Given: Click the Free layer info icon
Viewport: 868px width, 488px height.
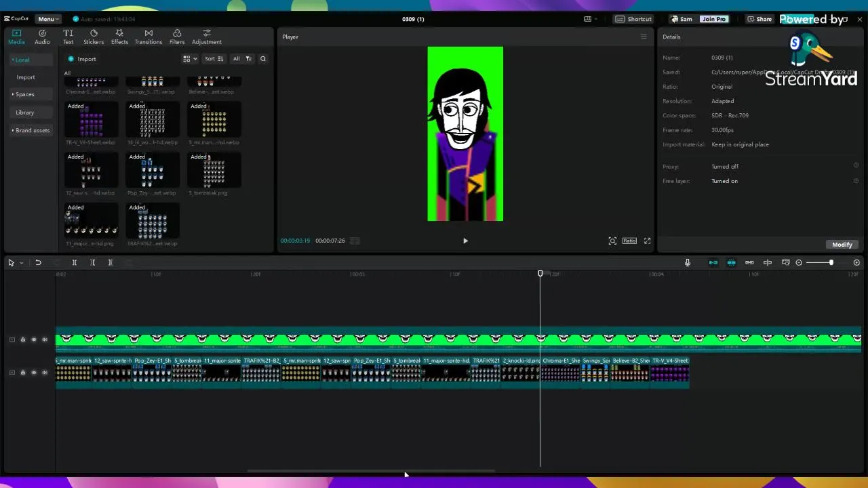Looking at the screenshot, I should 856,180.
